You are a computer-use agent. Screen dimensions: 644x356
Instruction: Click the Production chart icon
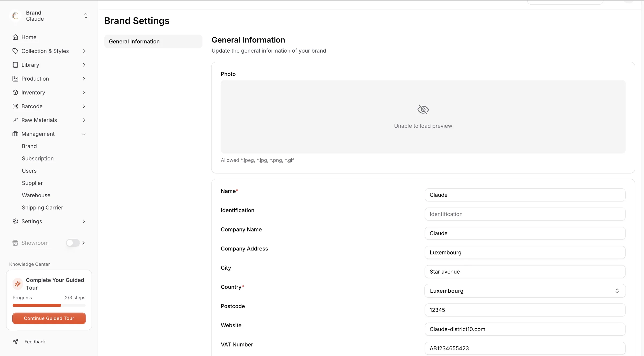point(15,79)
